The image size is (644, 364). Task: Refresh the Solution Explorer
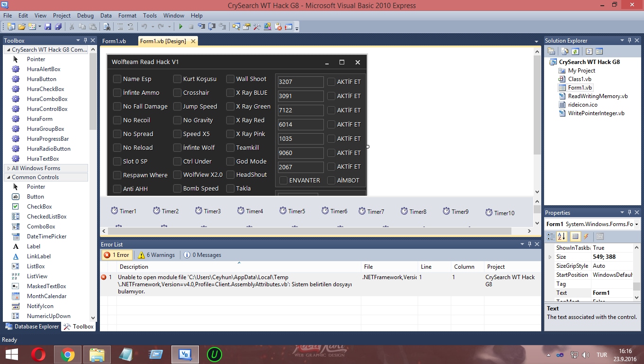(x=575, y=51)
